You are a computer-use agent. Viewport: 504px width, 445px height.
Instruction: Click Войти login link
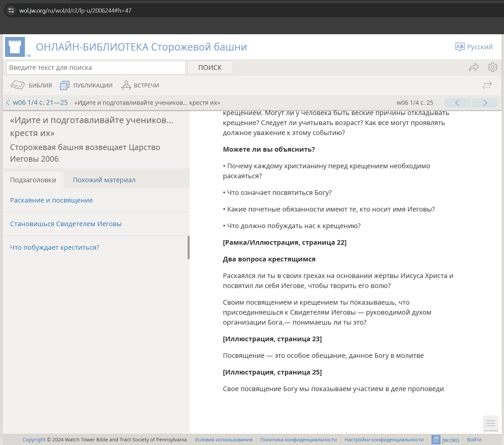474,440
